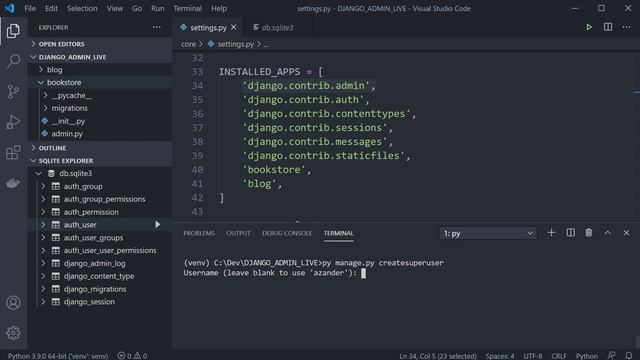Click 'Ln 34, Col 5' cursor position
Image resolution: width=640 pixels, height=360 pixels.
438,356
